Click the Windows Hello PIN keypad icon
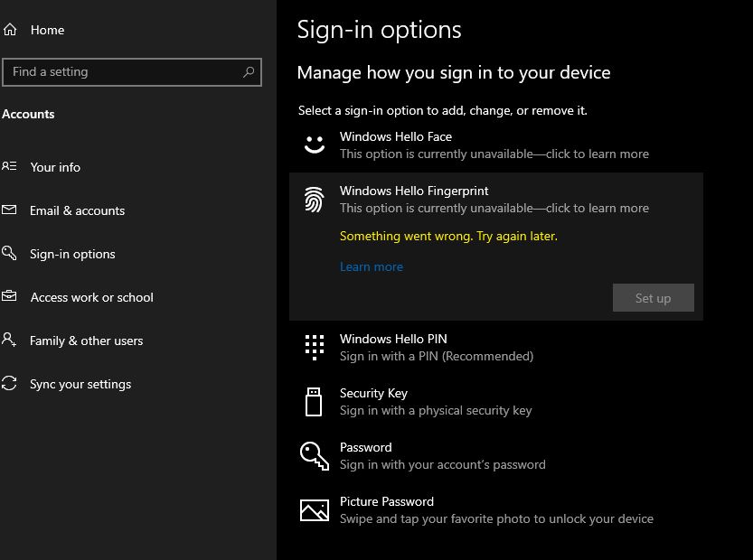The height and width of the screenshot is (560, 753). point(315,348)
